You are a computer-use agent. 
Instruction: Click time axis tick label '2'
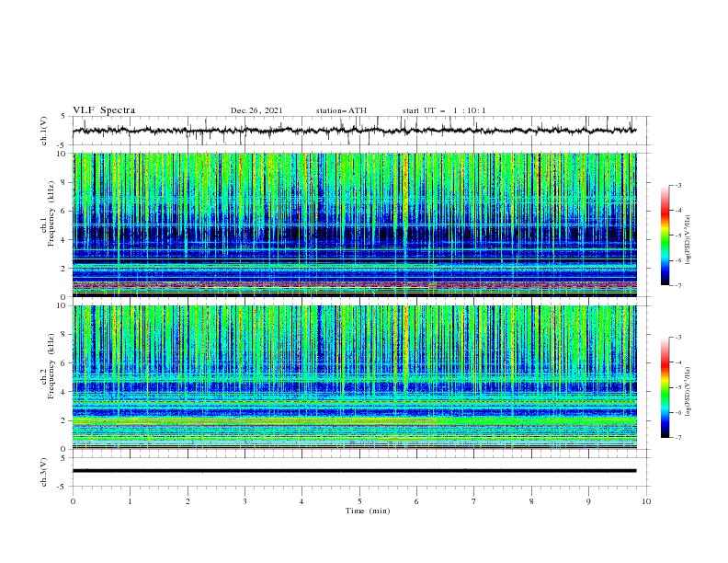(x=188, y=501)
